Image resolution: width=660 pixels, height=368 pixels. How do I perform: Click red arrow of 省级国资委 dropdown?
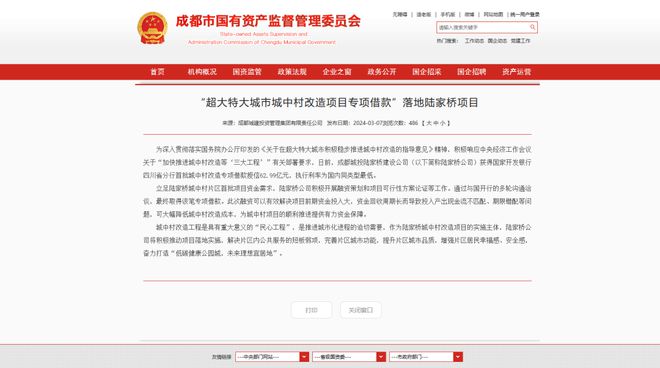tap(381, 357)
